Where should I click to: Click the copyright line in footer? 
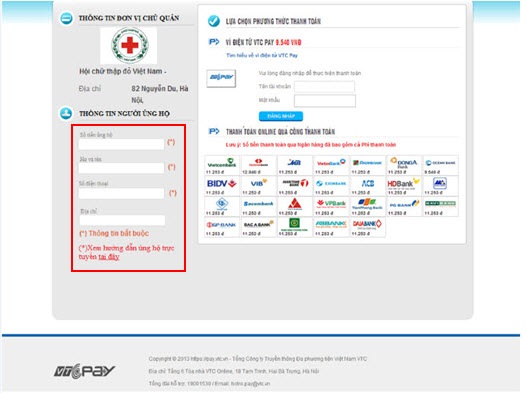258,359
